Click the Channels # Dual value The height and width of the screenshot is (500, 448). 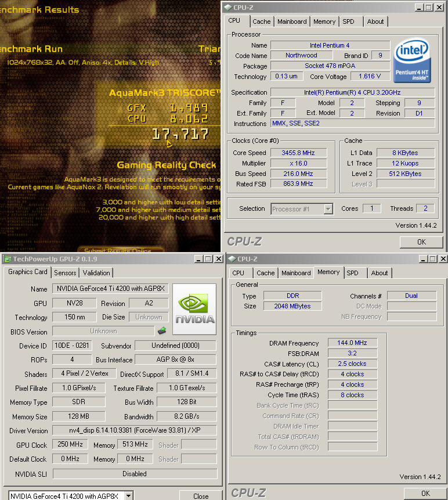411,296
